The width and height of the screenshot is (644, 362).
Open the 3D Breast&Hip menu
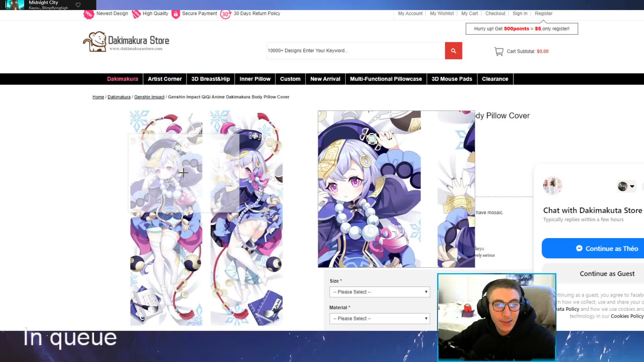(x=211, y=79)
